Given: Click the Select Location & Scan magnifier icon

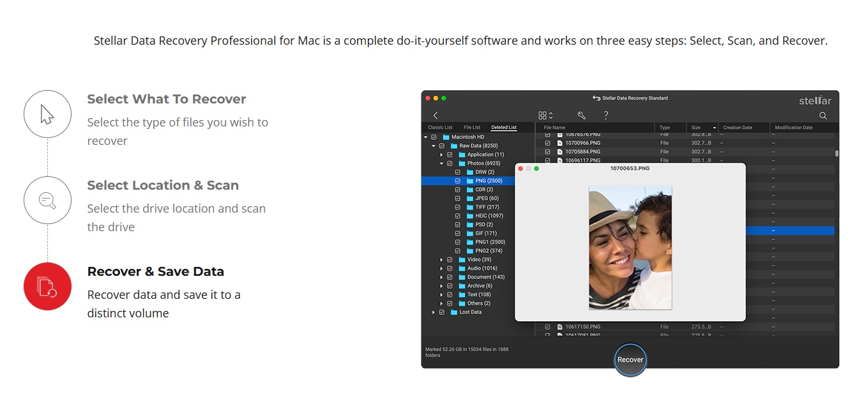Looking at the screenshot, I should coord(47,200).
